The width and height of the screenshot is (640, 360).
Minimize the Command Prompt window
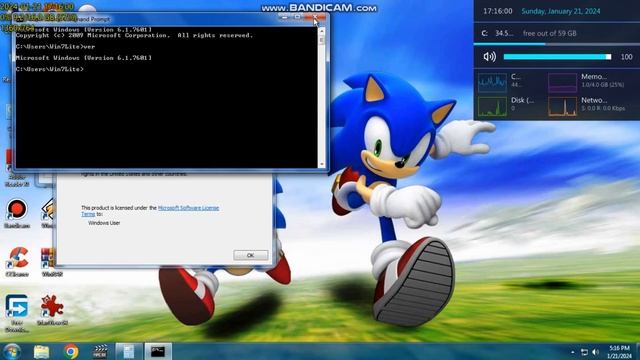[284, 17]
